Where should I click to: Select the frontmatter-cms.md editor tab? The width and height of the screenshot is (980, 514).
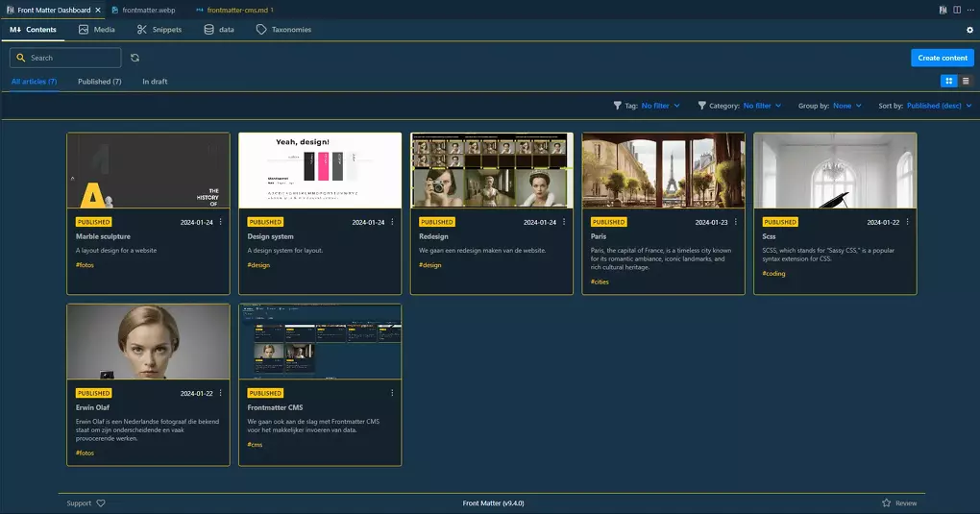click(234, 10)
